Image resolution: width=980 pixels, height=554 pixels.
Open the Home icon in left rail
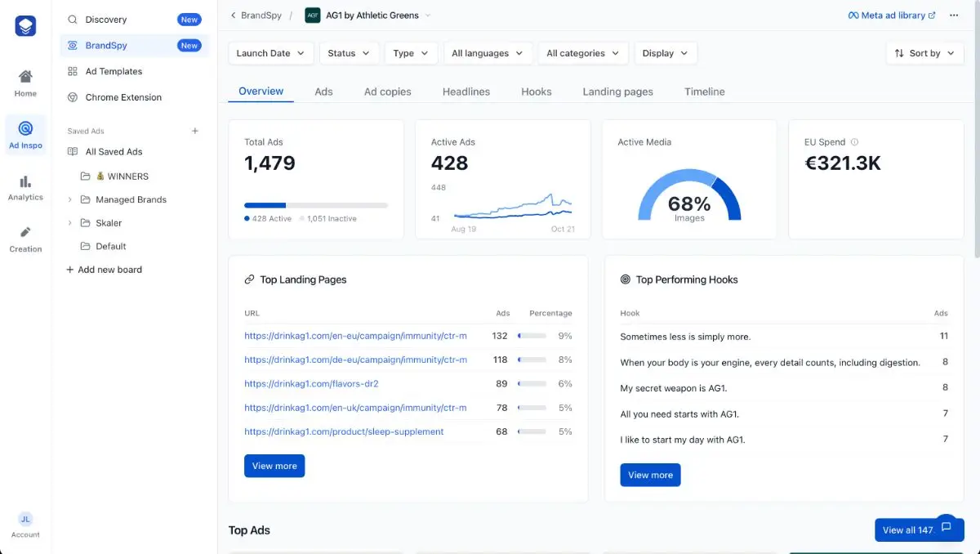point(25,77)
